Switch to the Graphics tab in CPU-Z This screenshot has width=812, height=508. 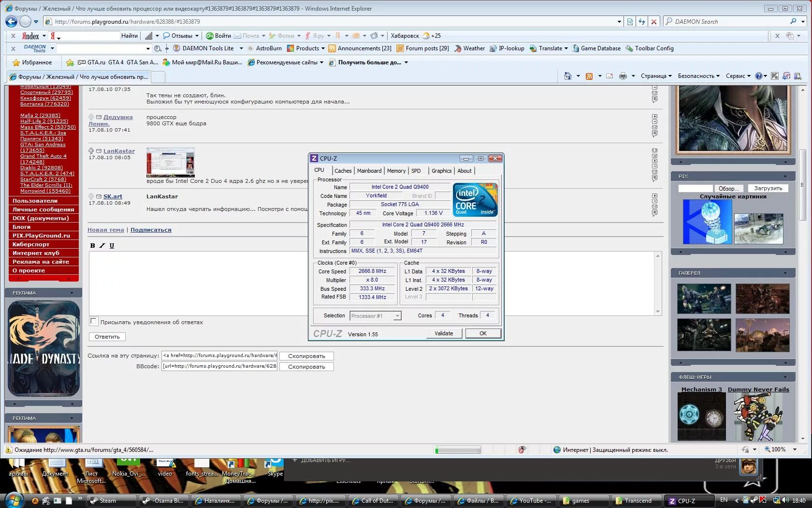441,171
